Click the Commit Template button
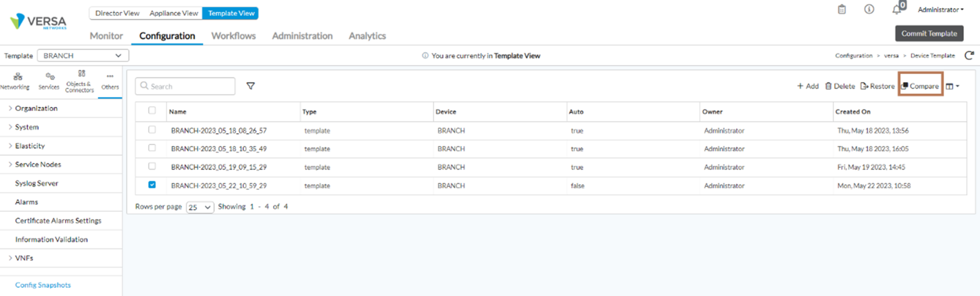This screenshot has height=296, width=980. click(929, 34)
